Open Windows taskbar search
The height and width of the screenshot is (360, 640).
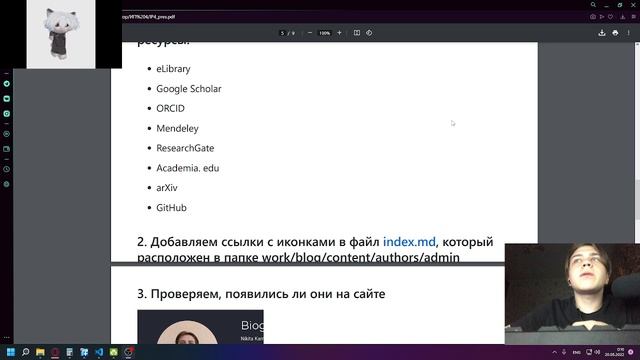point(25,352)
